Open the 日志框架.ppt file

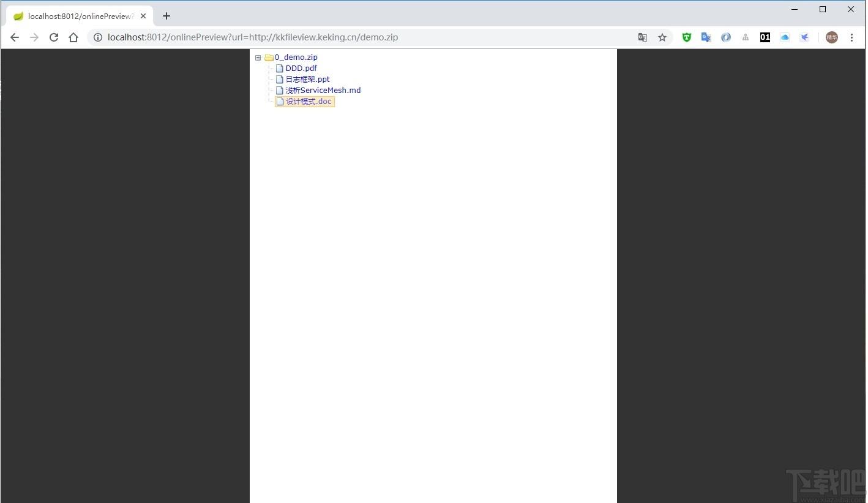point(307,80)
